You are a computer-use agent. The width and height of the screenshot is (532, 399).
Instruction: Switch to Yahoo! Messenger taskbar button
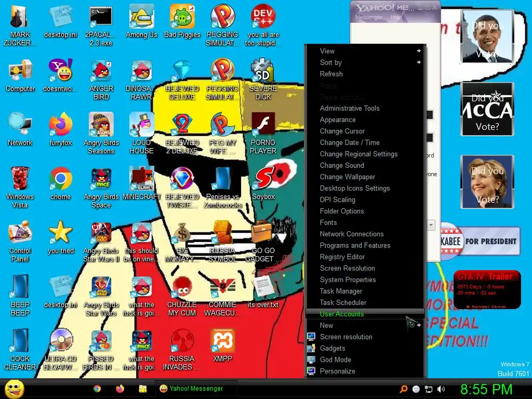[x=196, y=389]
